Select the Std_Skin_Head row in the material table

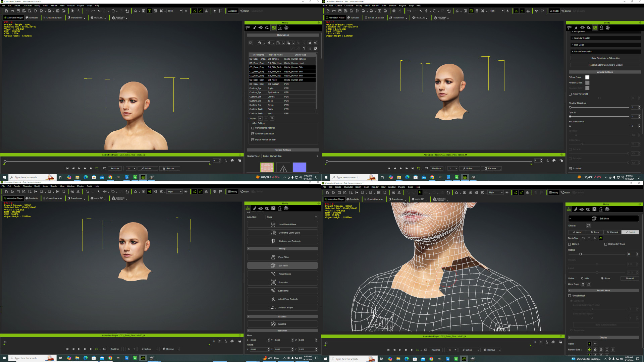tap(282, 63)
